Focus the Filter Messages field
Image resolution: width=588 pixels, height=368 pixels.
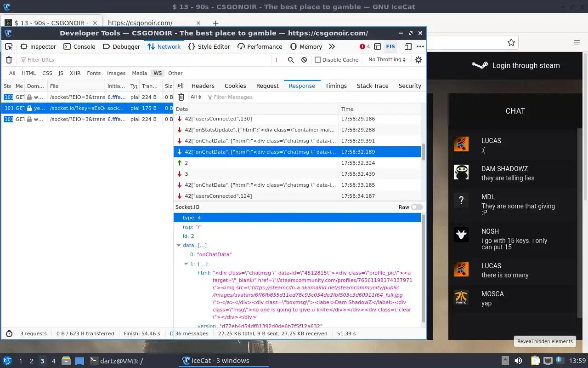point(314,97)
